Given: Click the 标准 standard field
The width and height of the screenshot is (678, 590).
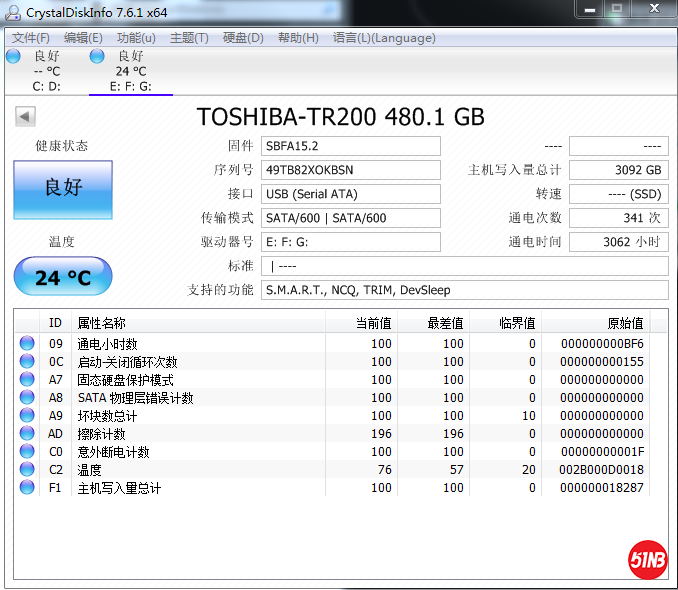Looking at the screenshot, I should (x=465, y=266).
